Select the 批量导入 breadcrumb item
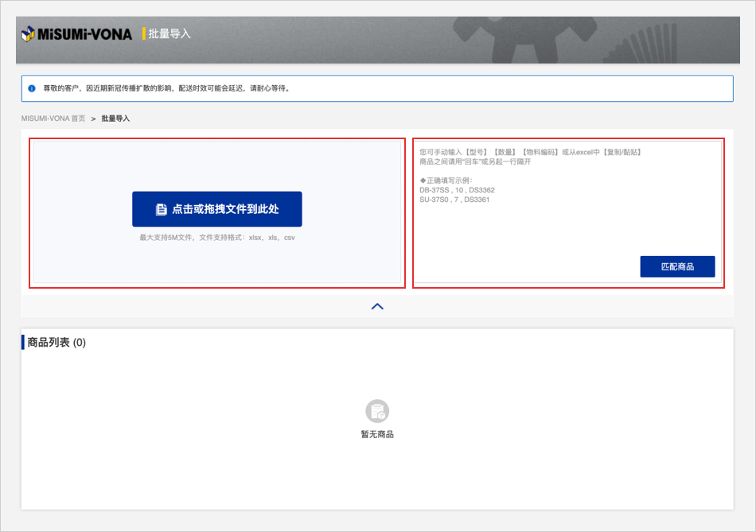This screenshot has width=756, height=532. (115, 118)
